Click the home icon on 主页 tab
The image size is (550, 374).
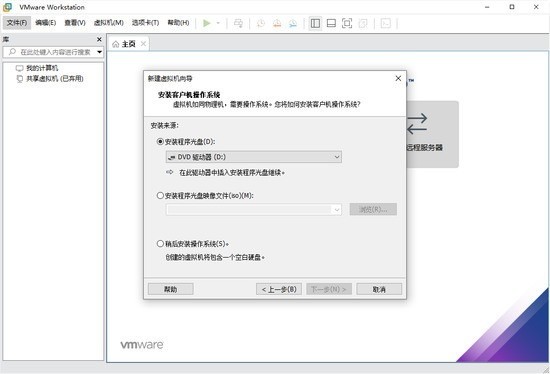[x=115, y=44]
